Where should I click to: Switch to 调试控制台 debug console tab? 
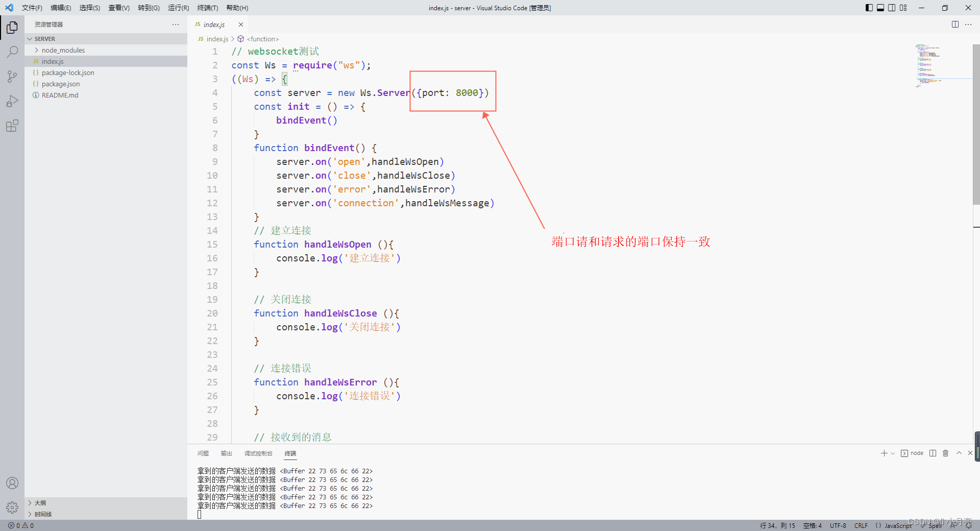click(x=258, y=453)
